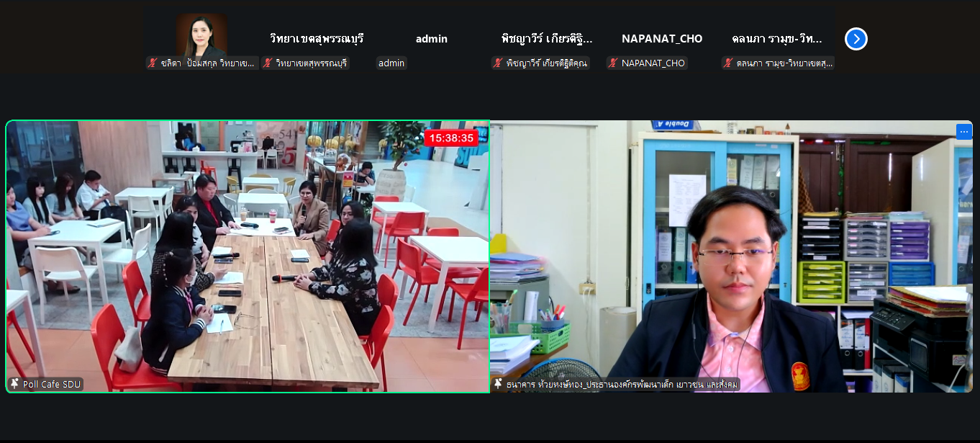Click muted mic icon on วิทยาเขตสุพรรณบุรี label
980x443 pixels.
click(x=268, y=63)
